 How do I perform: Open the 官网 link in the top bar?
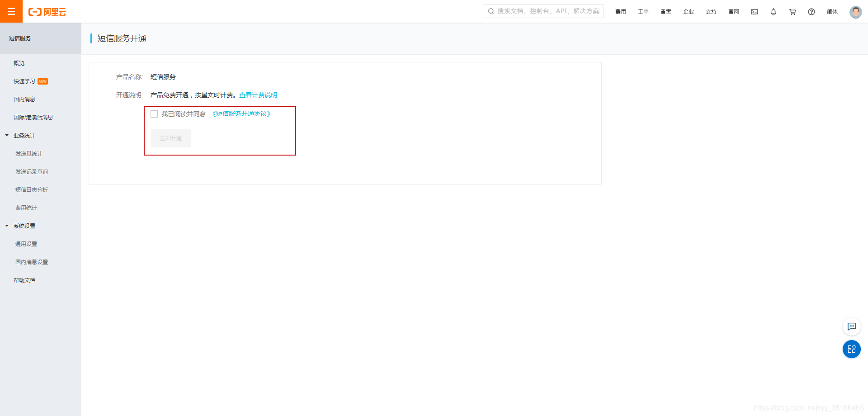point(734,12)
